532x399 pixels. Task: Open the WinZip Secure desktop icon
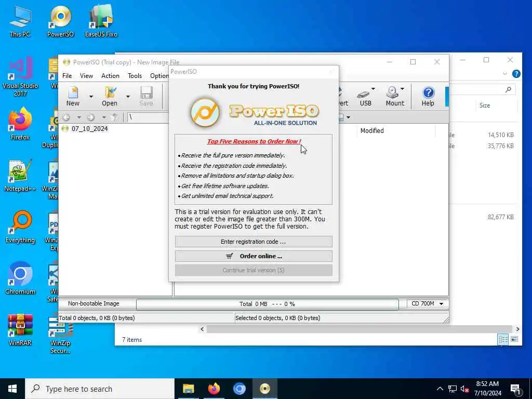(60, 334)
